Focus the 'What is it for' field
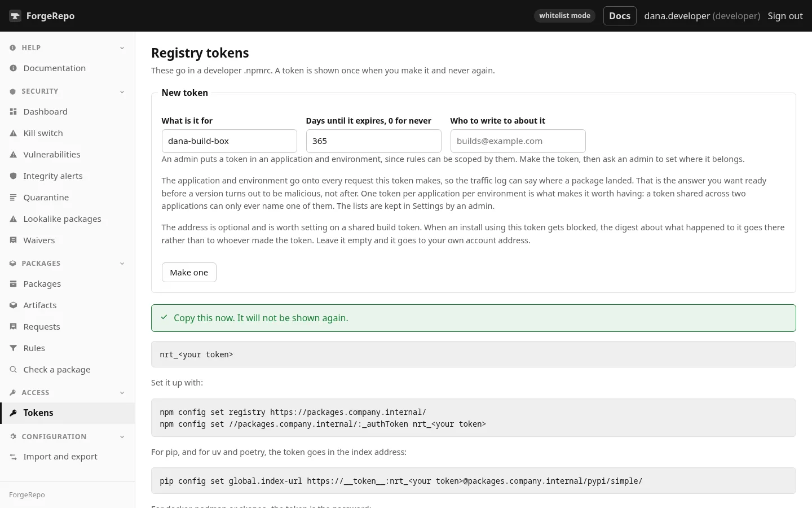Screen dimensions: 812x508 click(229, 141)
